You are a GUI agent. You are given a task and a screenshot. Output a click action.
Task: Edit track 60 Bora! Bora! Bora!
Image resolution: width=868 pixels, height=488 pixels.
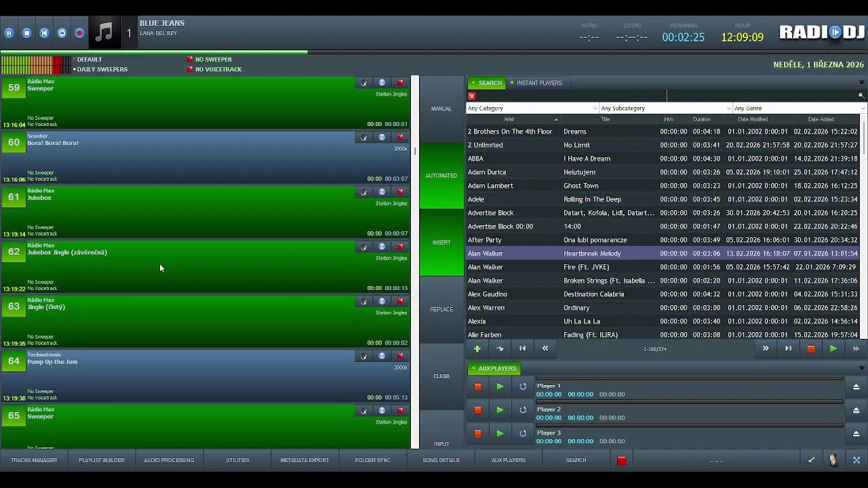[364, 138]
